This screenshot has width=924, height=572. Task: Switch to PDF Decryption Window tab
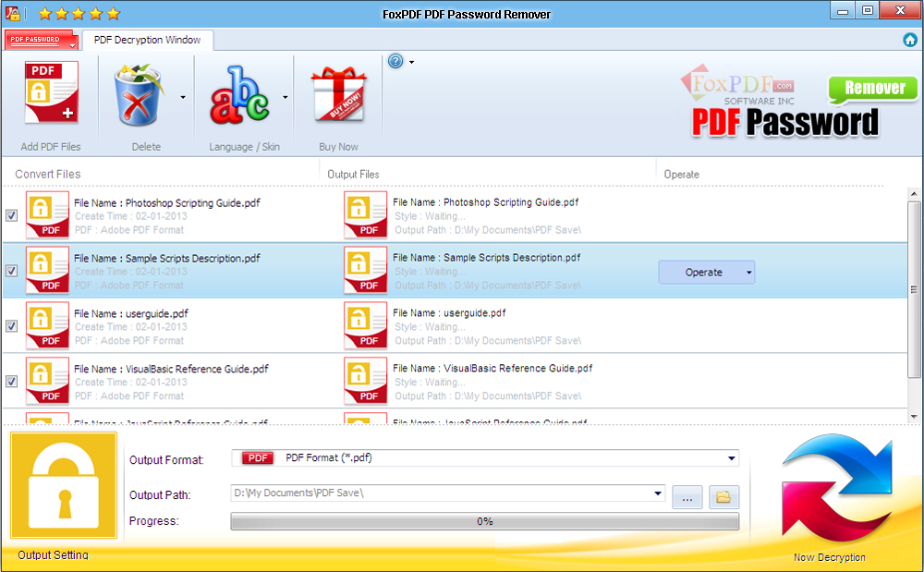[x=147, y=40]
